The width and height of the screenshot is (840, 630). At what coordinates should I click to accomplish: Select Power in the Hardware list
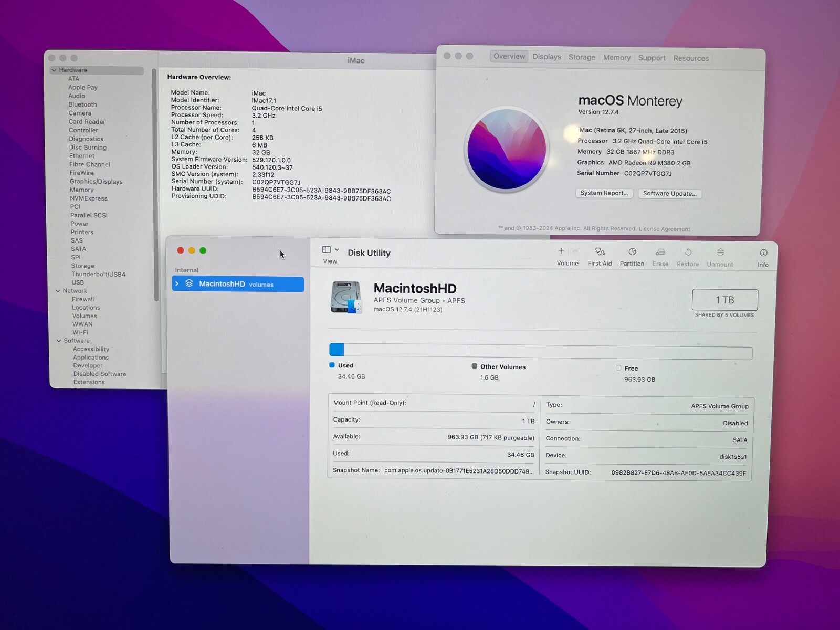point(80,224)
